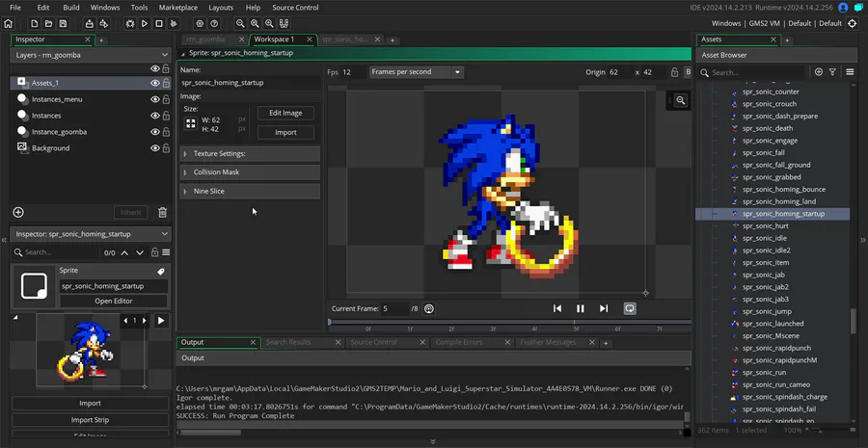Jump to the first frame
868x448 pixels.
point(557,308)
